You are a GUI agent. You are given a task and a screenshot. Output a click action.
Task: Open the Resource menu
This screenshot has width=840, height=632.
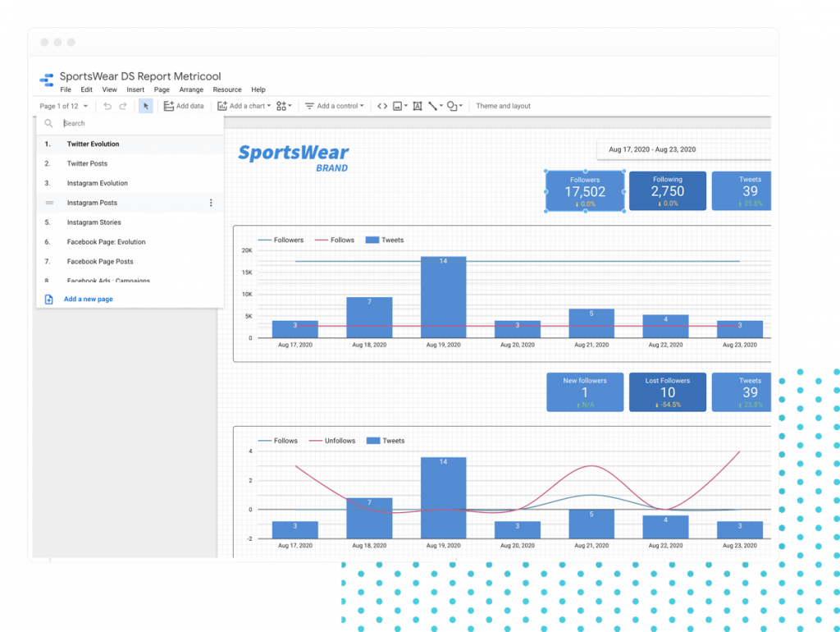[227, 89]
